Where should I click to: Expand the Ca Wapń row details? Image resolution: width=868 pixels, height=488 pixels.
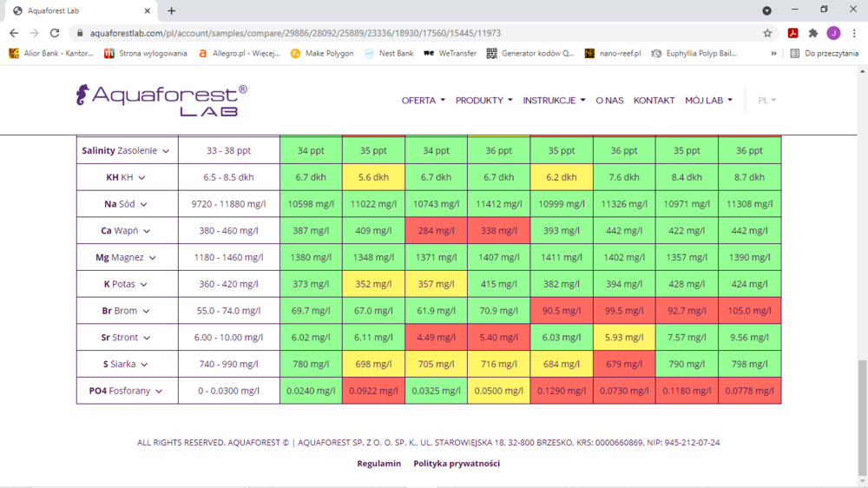click(147, 231)
